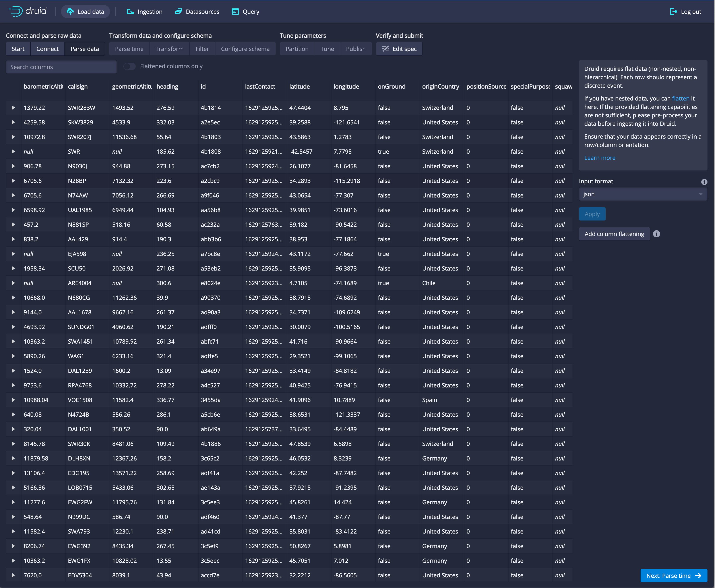This screenshot has height=588, width=715.
Task: Expand the row with callsign DLH8XN
Action: 13,458
